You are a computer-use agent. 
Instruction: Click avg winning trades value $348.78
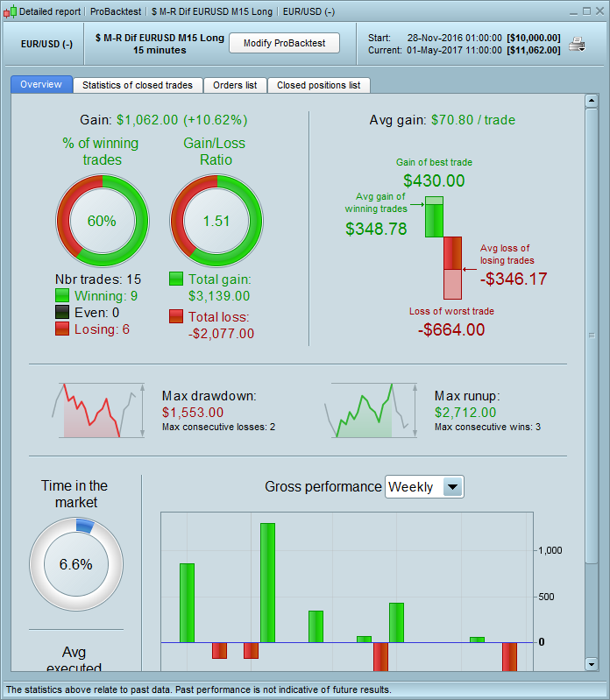tap(376, 229)
